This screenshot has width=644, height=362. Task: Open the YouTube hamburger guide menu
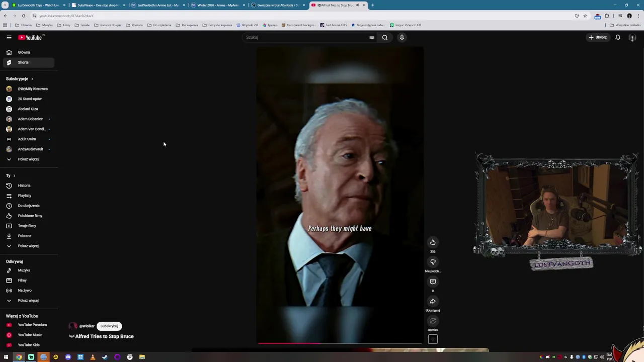[x=9, y=37]
